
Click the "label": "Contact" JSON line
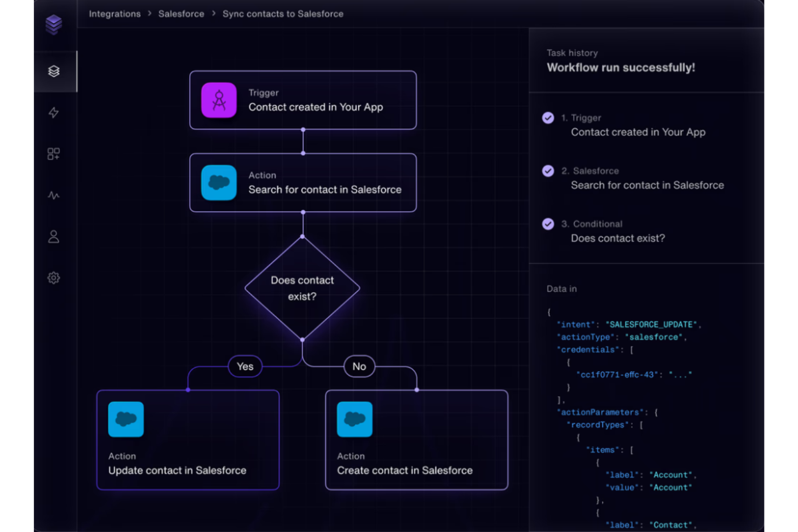(x=651, y=525)
